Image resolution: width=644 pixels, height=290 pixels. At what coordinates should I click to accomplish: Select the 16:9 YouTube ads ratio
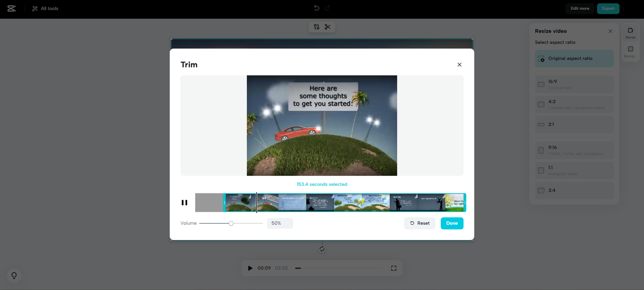pyautogui.click(x=574, y=83)
